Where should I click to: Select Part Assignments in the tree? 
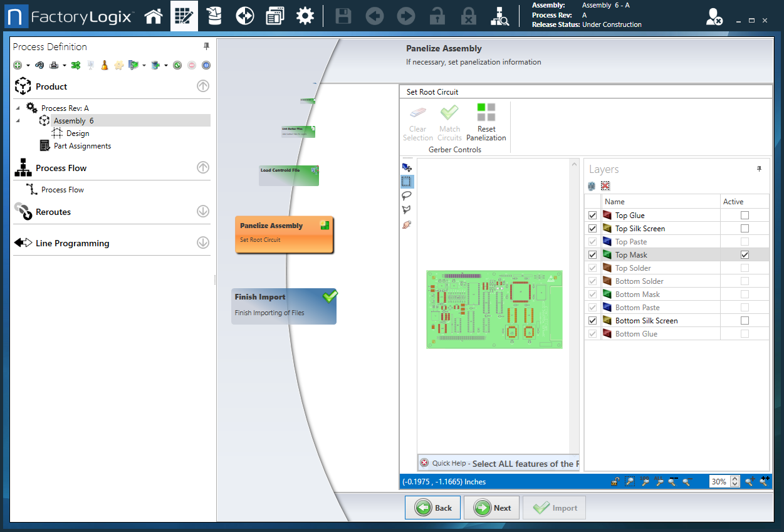point(82,146)
